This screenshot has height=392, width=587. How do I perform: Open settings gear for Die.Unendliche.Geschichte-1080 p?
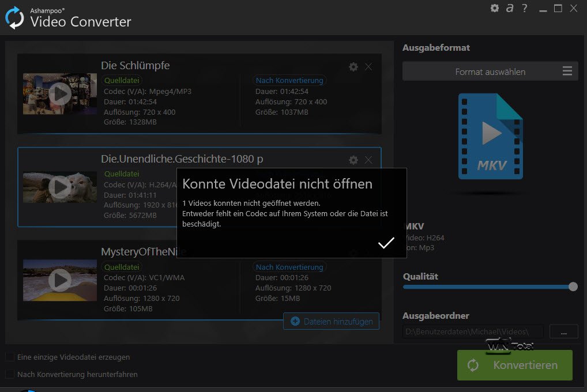click(x=353, y=160)
